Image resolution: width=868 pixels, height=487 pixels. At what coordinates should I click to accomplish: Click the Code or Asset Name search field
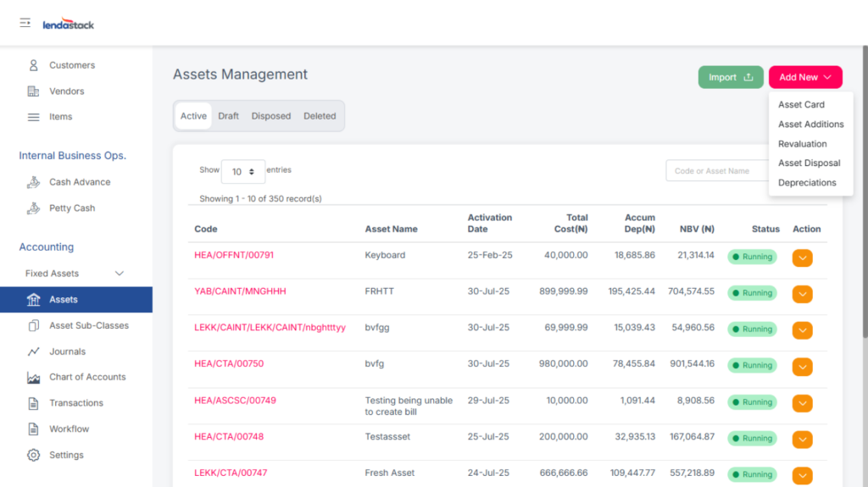click(715, 171)
